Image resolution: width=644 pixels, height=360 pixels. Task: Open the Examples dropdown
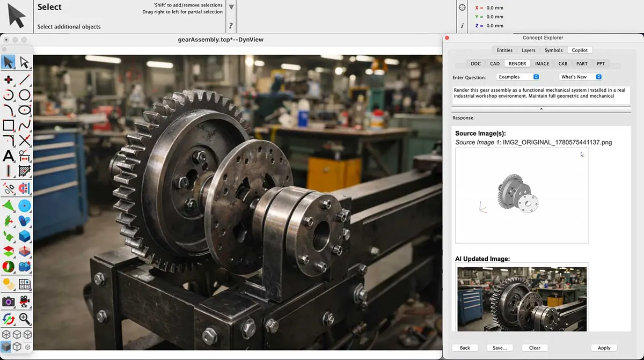coord(518,77)
